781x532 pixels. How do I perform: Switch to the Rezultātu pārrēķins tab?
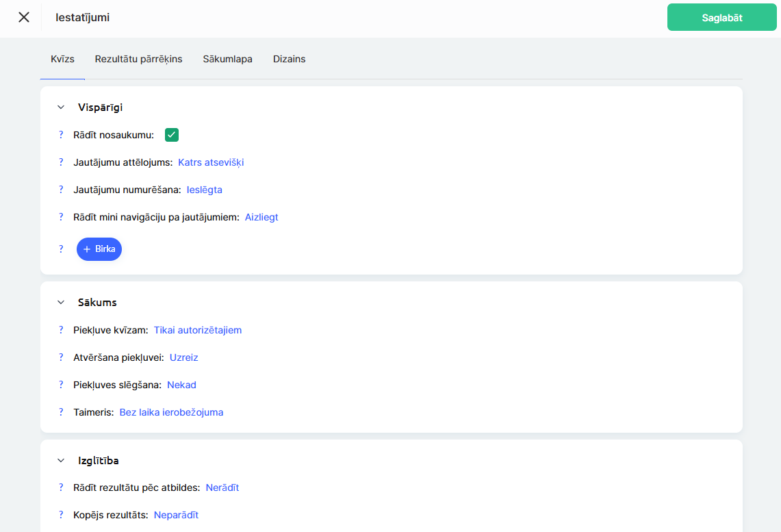click(138, 59)
